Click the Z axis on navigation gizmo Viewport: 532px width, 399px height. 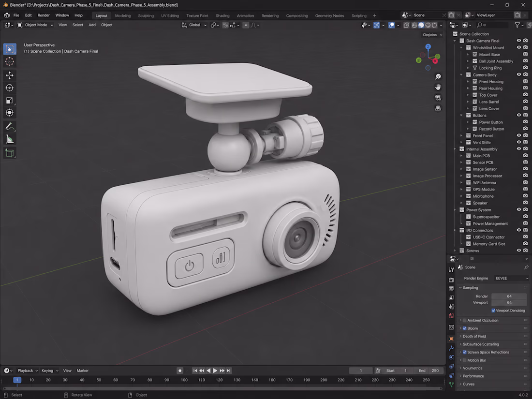pos(428,47)
